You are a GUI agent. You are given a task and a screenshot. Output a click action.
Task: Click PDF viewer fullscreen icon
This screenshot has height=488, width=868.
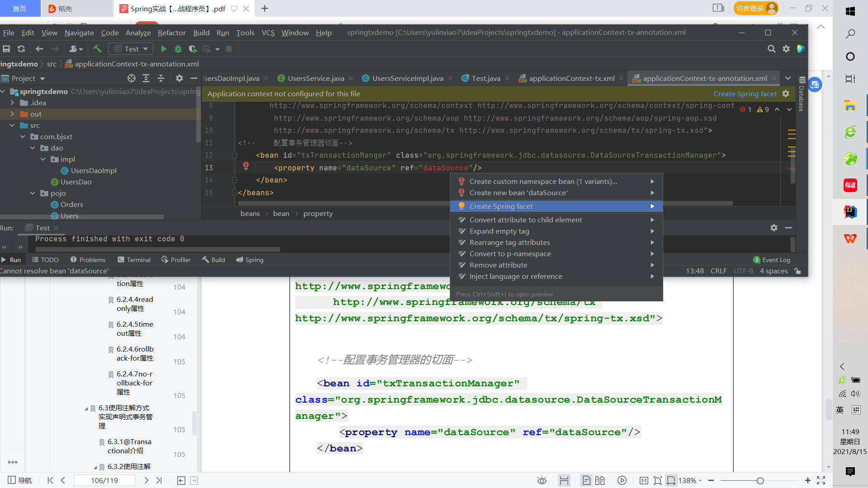pos(821,480)
